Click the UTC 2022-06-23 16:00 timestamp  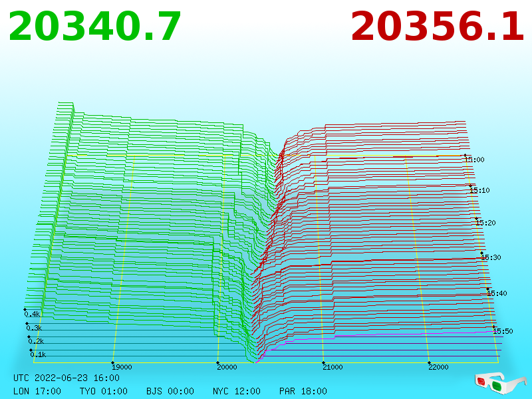click(66, 378)
